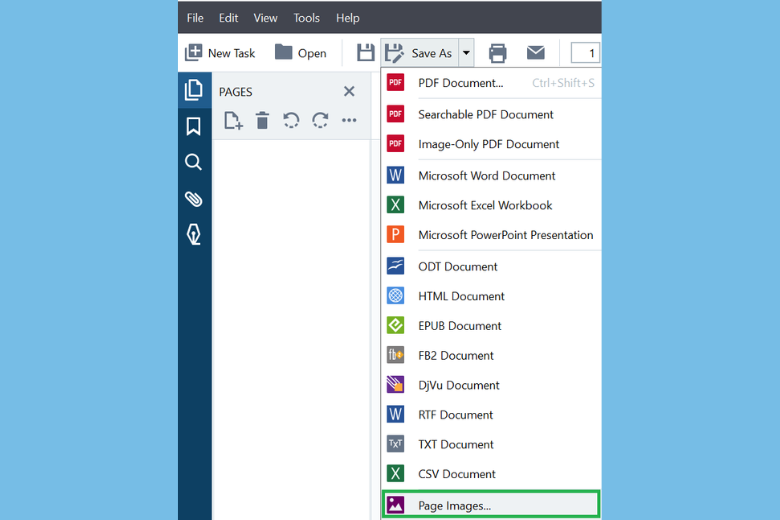Close the PAGES panel
Screen dimensions: 780x520
point(349,91)
